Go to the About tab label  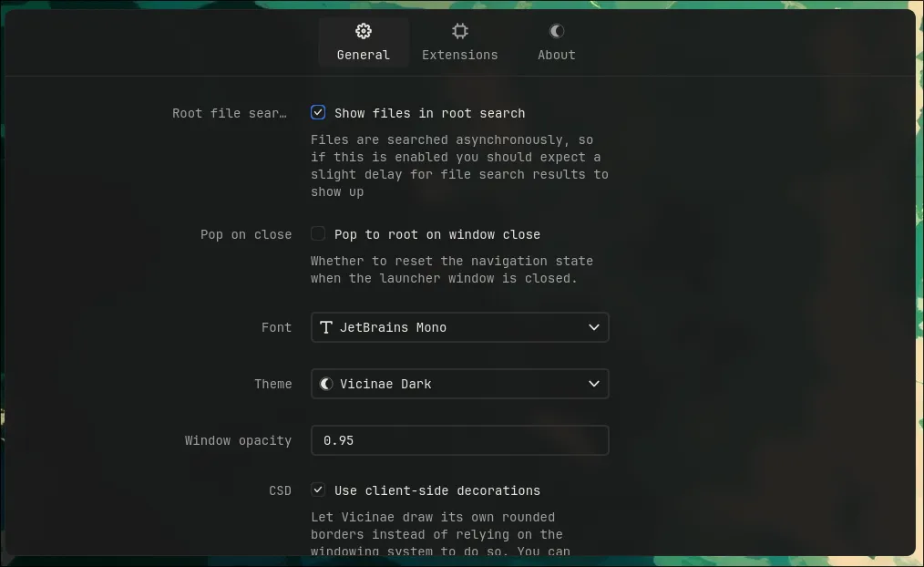[x=557, y=55]
